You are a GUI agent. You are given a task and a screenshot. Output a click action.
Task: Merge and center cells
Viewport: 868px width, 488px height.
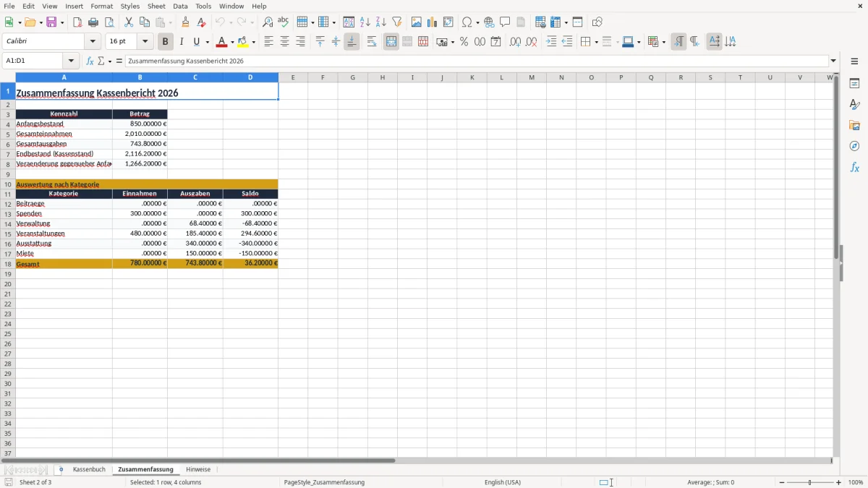coord(391,42)
